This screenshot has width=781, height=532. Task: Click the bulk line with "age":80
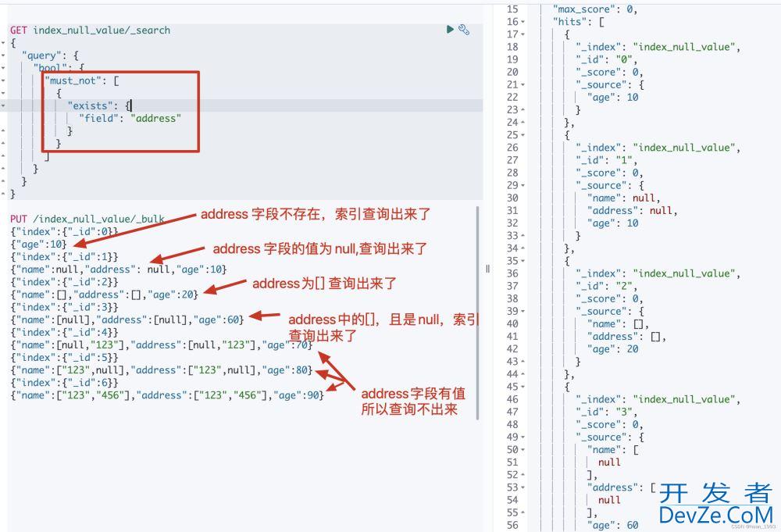[x=162, y=370]
